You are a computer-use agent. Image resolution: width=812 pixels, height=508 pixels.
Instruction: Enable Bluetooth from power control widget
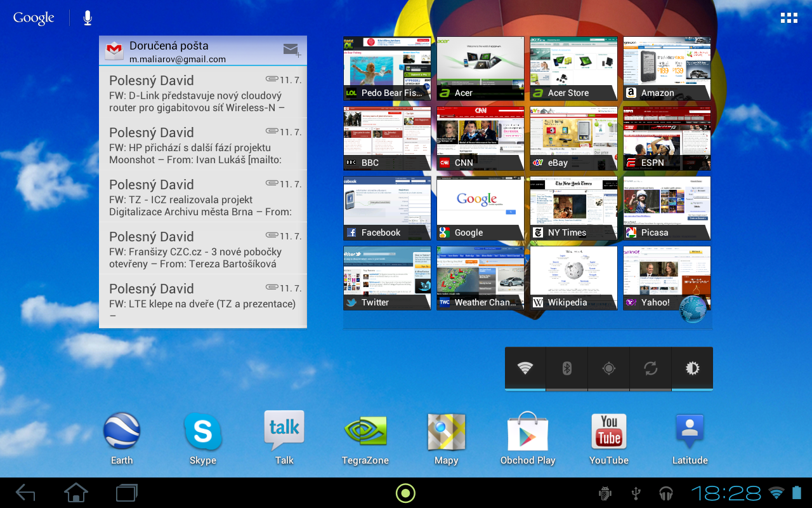pyautogui.click(x=566, y=368)
